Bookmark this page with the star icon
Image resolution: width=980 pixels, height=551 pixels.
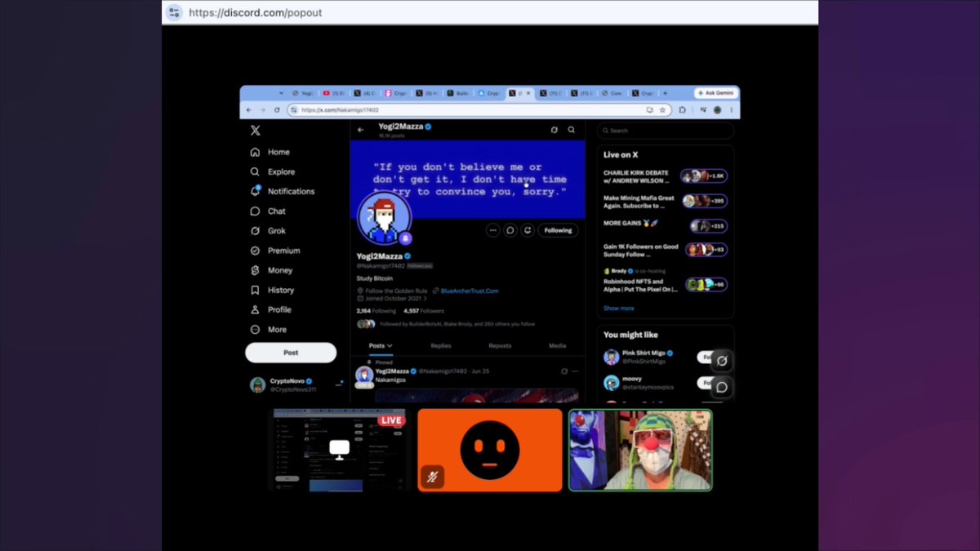click(x=662, y=110)
